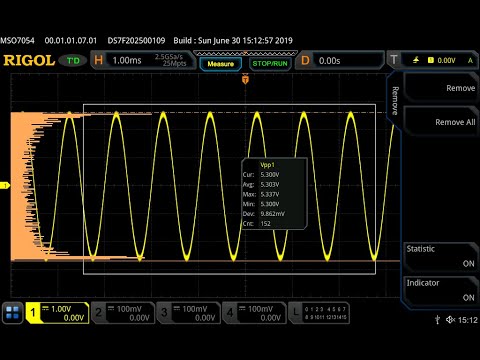Click the Vpp1 measurement title
The width and height of the screenshot is (480, 360).
(x=267, y=165)
